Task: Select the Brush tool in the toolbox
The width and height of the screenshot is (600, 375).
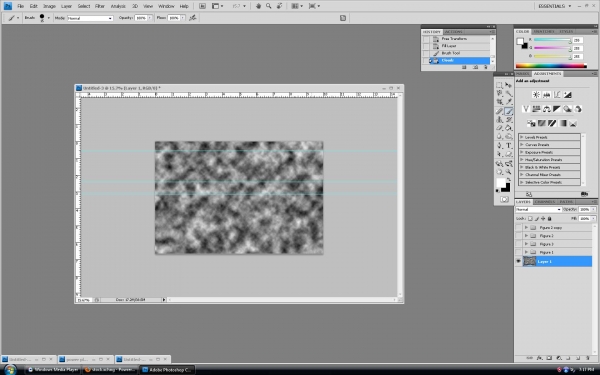Action: pyautogui.click(x=509, y=111)
